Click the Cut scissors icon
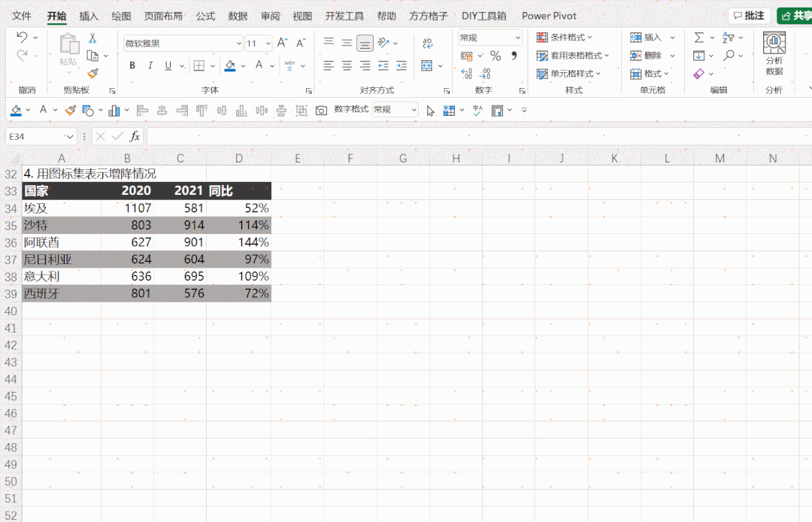 tap(92, 38)
